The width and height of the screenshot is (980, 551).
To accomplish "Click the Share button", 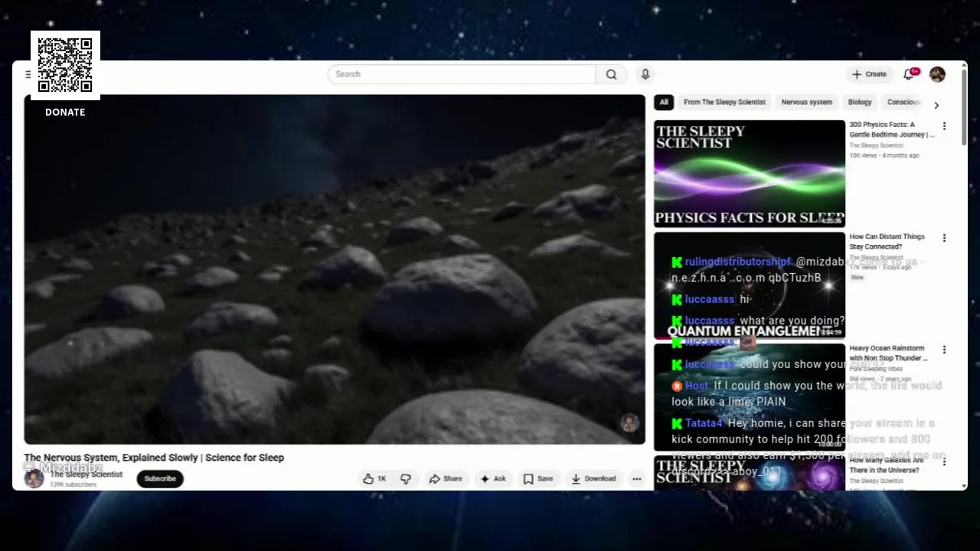I will (x=446, y=479).
